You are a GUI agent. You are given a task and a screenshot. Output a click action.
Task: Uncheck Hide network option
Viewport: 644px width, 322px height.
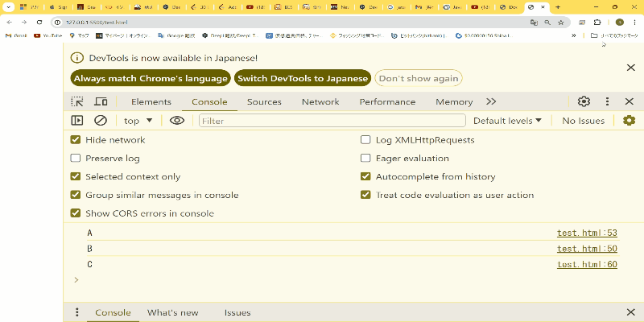pyautogui.click(x=76, y=139)
